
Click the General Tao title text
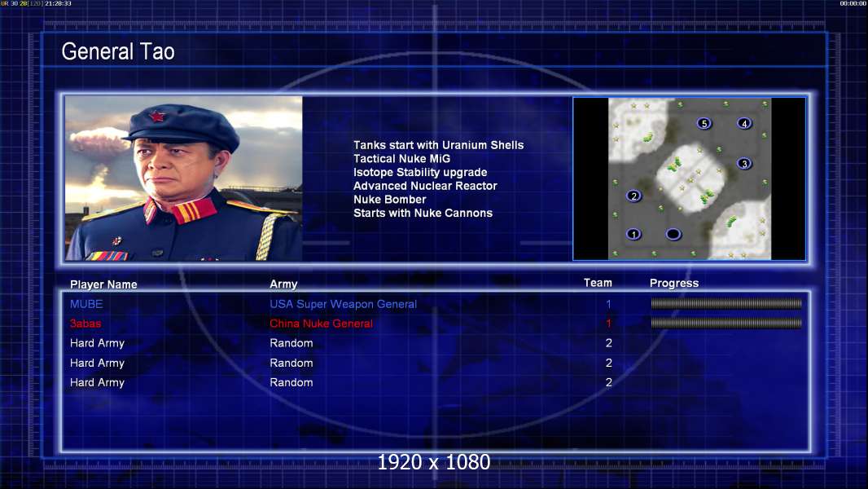click(x=118, y=52)
